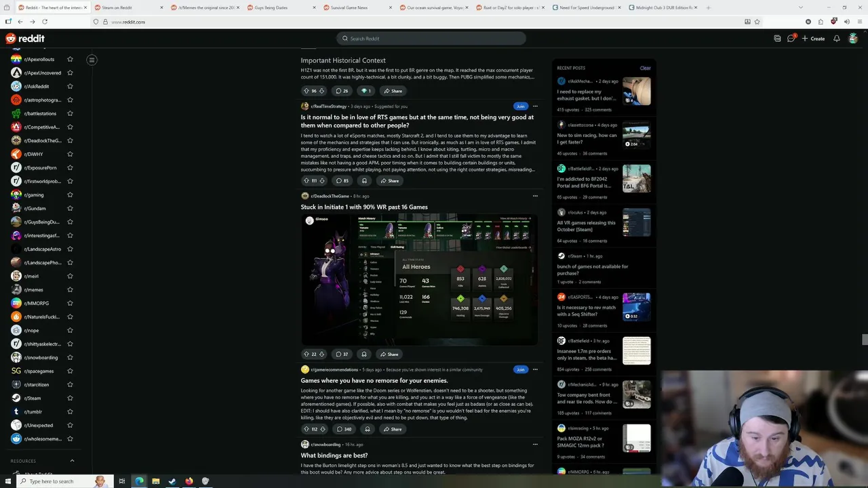Switch to 'Midnight Club 3 DUB Edition' tab
Viewport: 868px width, 488px height.
662,7
